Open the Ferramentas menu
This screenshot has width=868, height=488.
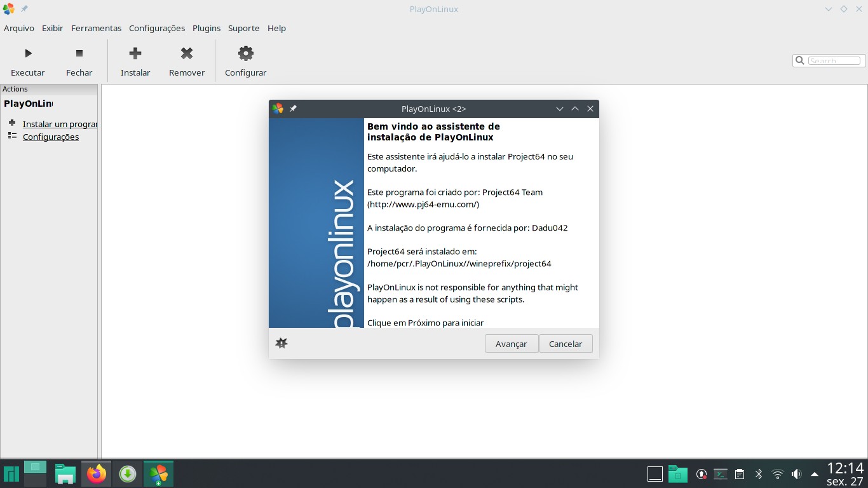96,28
